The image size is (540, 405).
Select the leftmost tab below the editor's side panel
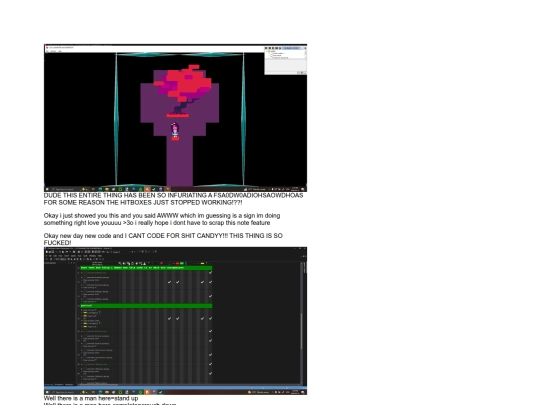coord(48,384)
